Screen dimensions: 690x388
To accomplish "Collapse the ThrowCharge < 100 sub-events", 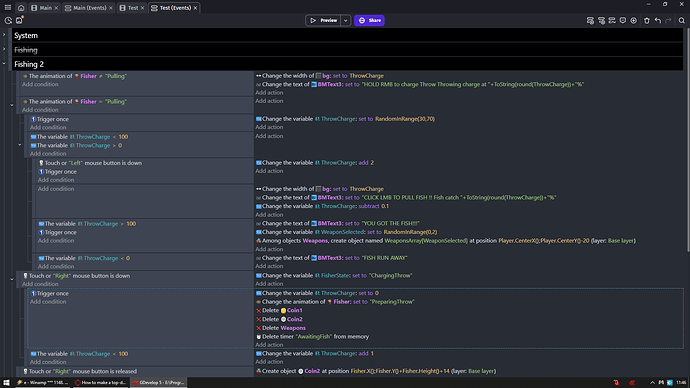I will click(x=20, y=145).
